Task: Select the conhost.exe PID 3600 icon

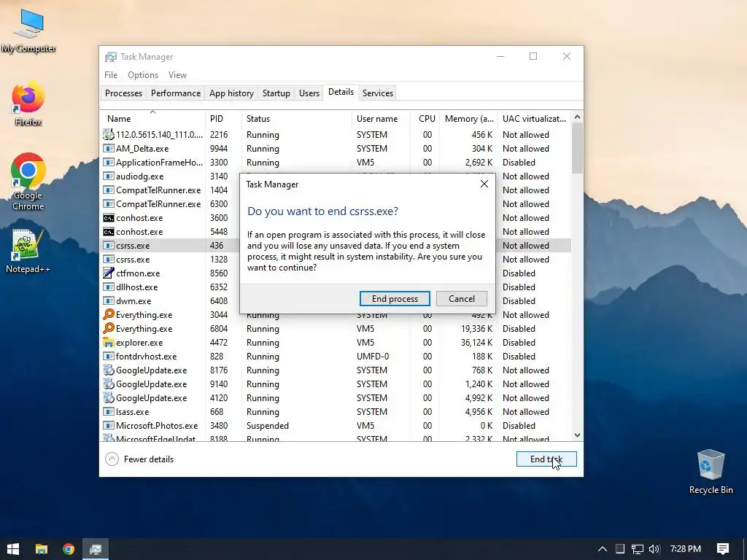Action: coord(109,217)
